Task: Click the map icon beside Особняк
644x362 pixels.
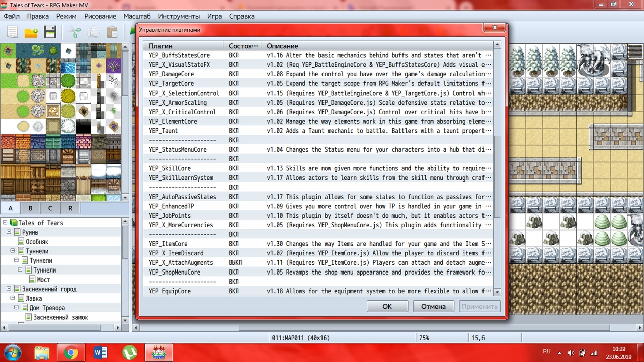Action: pyautogui.click(x=22, y=242)
